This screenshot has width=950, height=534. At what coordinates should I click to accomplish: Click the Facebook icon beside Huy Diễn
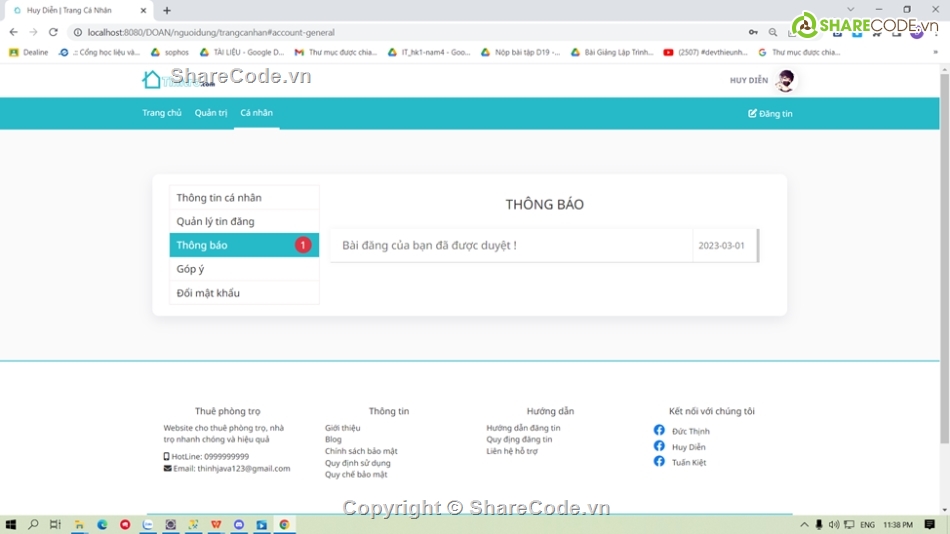pos(659,446)
